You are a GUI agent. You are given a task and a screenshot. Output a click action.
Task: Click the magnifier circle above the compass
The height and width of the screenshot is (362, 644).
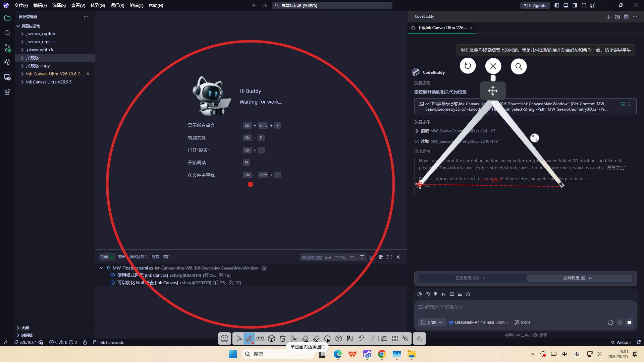[x=519, y=66]
